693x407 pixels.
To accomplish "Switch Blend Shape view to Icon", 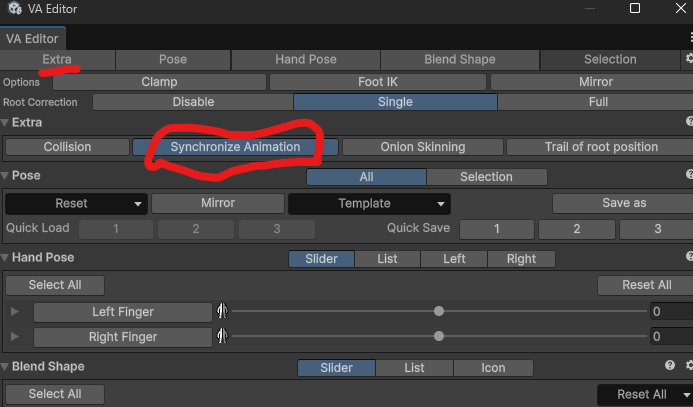I will pos(493,368).
